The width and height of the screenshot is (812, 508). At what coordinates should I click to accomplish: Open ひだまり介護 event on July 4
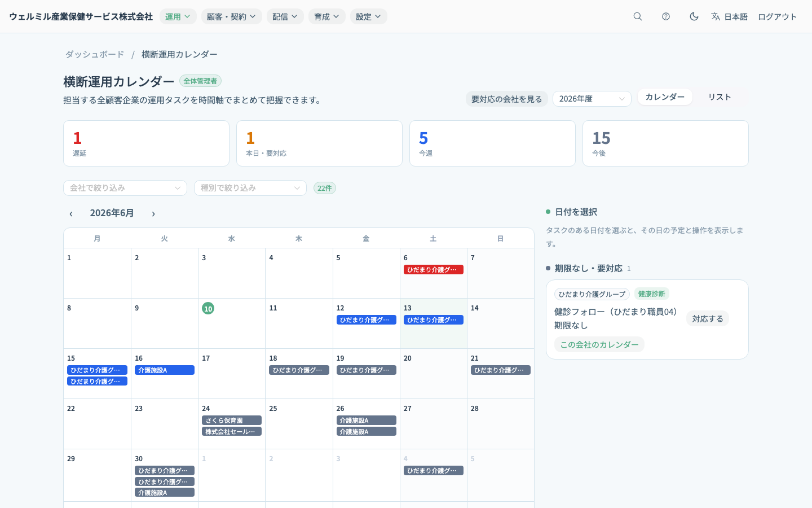pyautogui.click(x=433, y=471)
